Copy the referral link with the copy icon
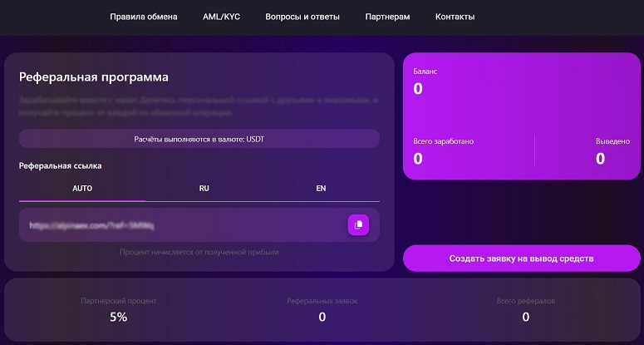 [x=358, y=224]
